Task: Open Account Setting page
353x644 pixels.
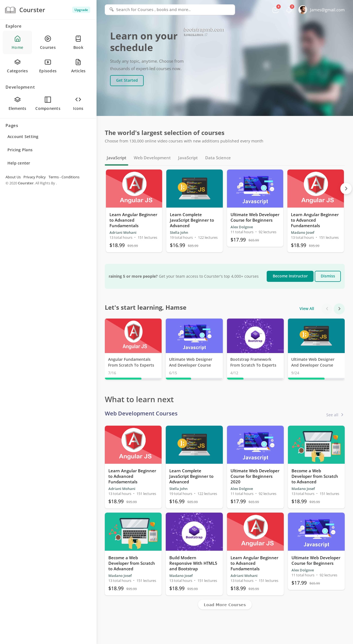Action: [x=23, y=137]
